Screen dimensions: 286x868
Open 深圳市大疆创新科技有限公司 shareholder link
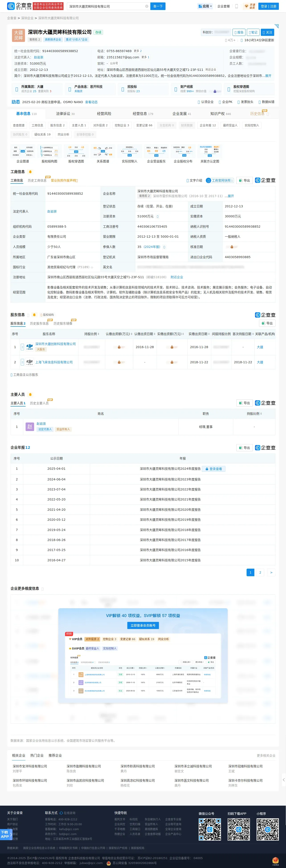[x=56, y=344]
